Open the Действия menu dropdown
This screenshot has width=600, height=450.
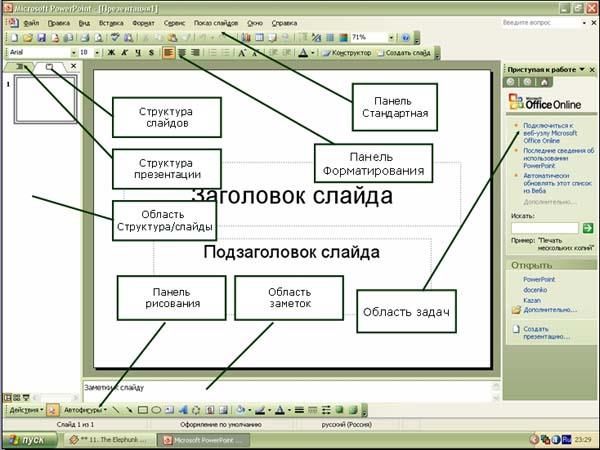(26, 410)
